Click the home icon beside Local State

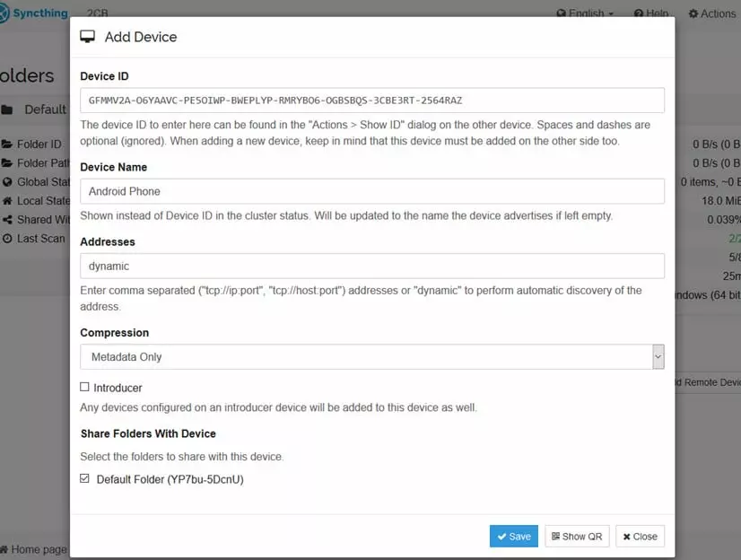(x=7, y=201)
